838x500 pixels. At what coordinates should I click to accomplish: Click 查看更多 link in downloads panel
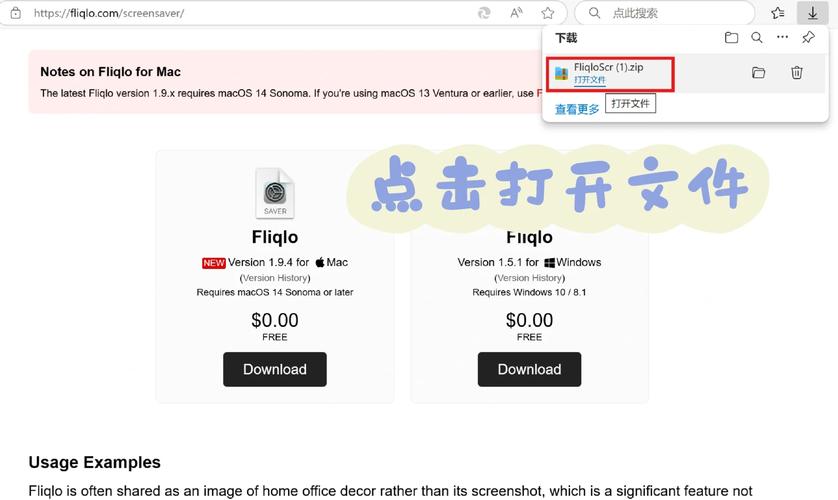(577, 110)
